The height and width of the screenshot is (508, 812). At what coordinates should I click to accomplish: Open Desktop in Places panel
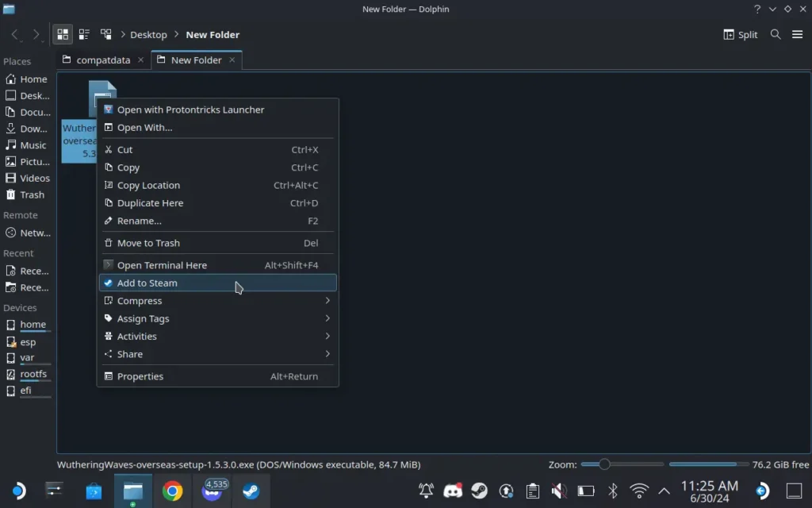[x=28, y=96]
